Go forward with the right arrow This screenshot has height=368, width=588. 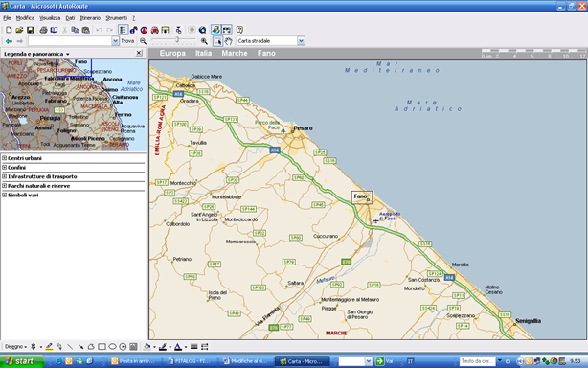pos(20,41)
